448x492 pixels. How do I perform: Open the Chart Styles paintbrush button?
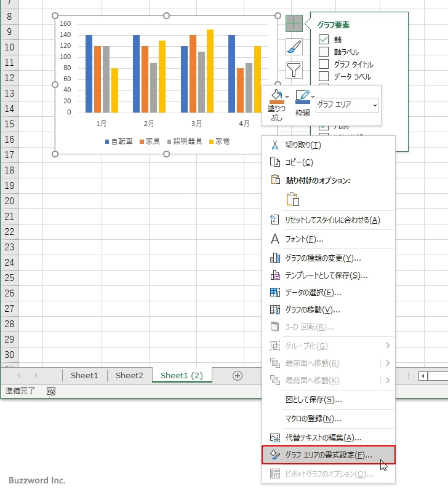coord(294,47)
